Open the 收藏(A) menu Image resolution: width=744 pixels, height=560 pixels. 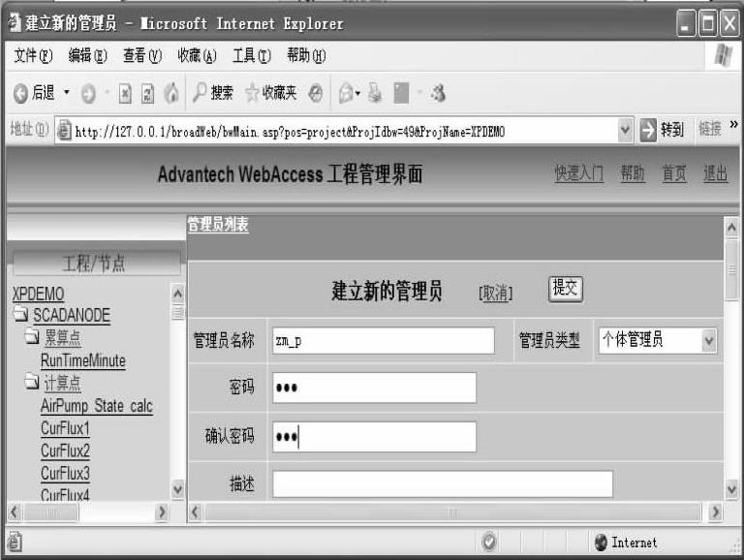pyautogui.click(x=197, y=55)
